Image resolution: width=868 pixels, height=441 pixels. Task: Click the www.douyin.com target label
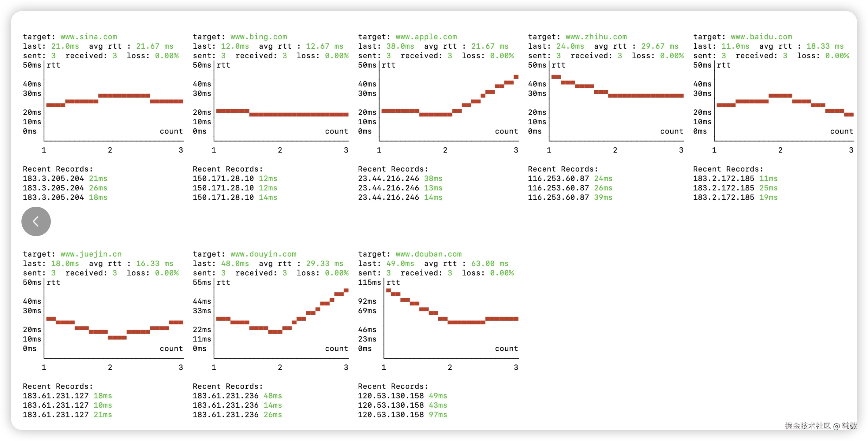tap(263, 254)
